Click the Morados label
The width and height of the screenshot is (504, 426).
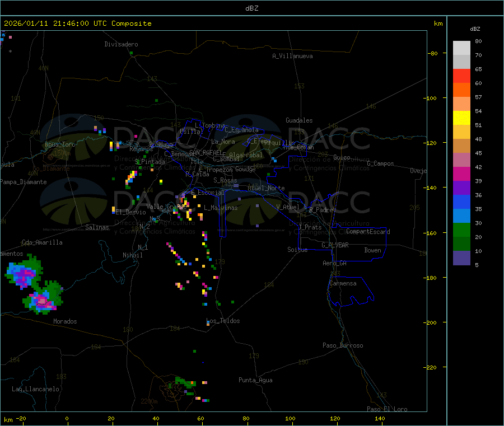click(66, 321)
